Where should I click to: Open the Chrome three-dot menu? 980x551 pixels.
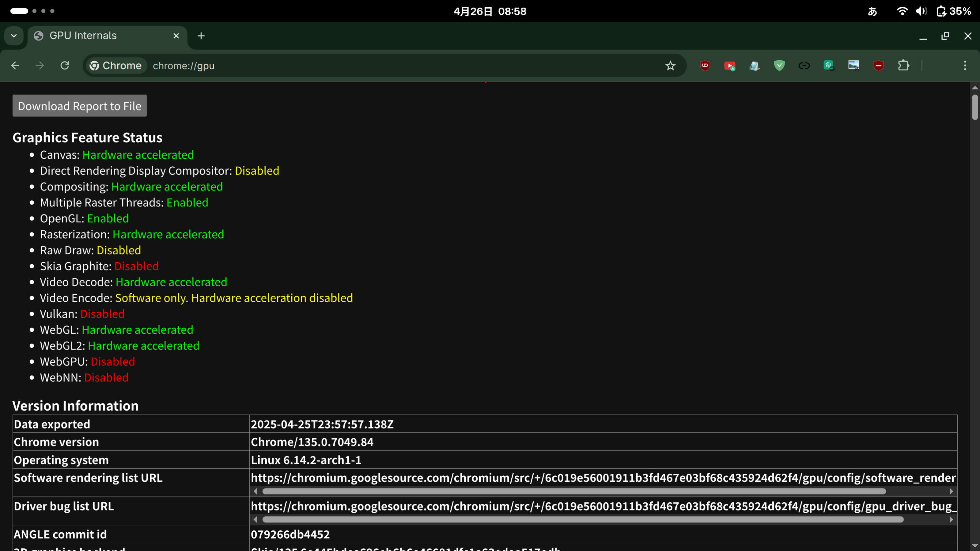(965, 66)
